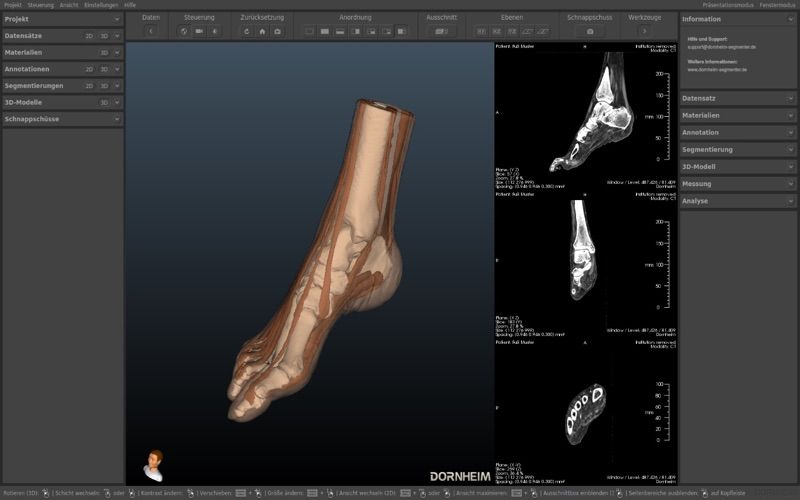Click the last tilted plane icon under Ebenen
800x500 pixels.
coord(543,31)
